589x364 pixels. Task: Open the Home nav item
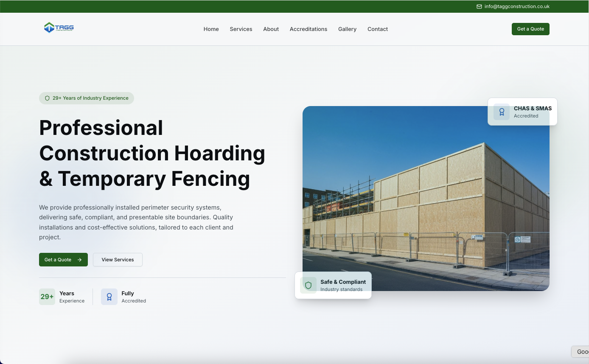click(x=211, y=29)
